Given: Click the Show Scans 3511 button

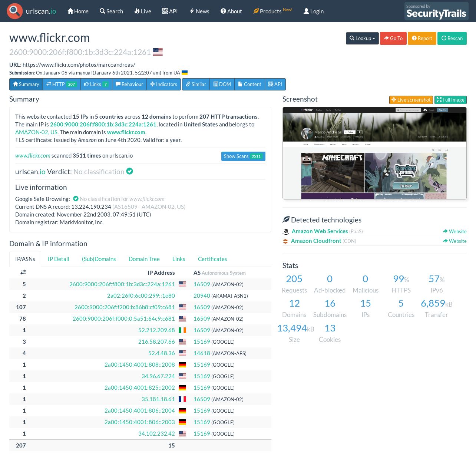Looking at the screenshot, I should point(243,156).
